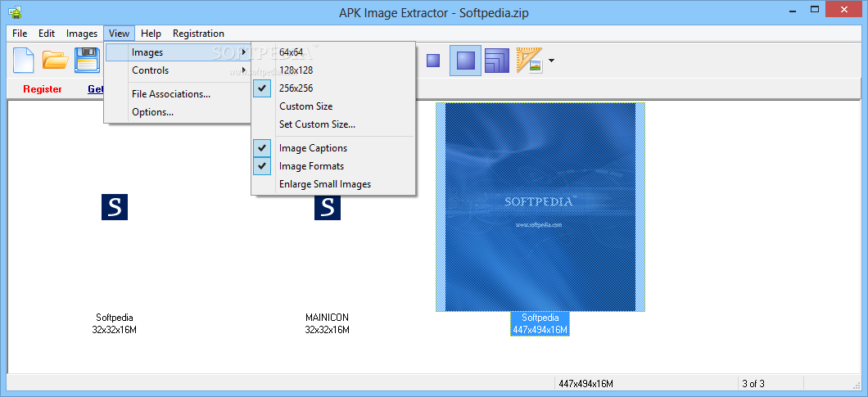
Task: Close the open View menu
Action: tap(119, 34)
